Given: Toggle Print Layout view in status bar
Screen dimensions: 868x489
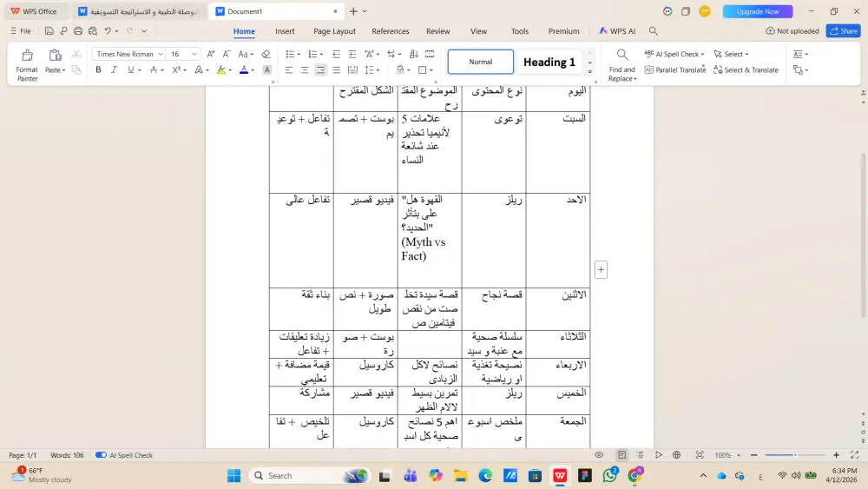Looking at the screenshot, I should tap(622, 454).
